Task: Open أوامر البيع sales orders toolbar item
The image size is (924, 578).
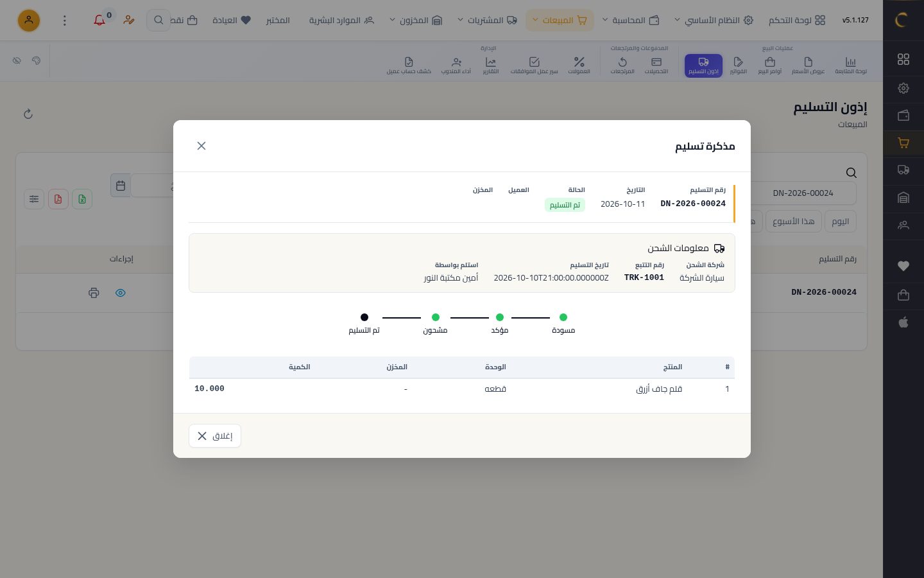Action: click(770, 66)
